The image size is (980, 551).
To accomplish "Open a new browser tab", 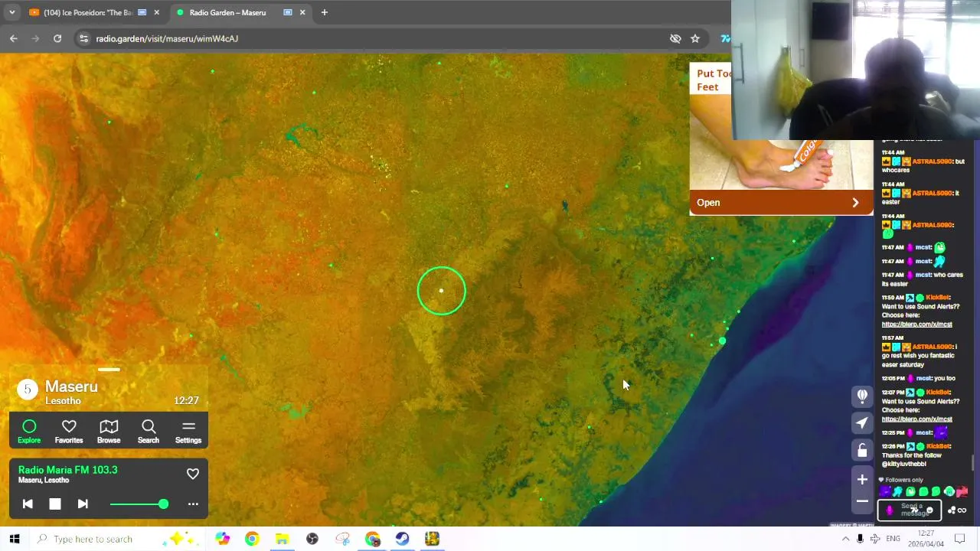I will coord(325,12).
